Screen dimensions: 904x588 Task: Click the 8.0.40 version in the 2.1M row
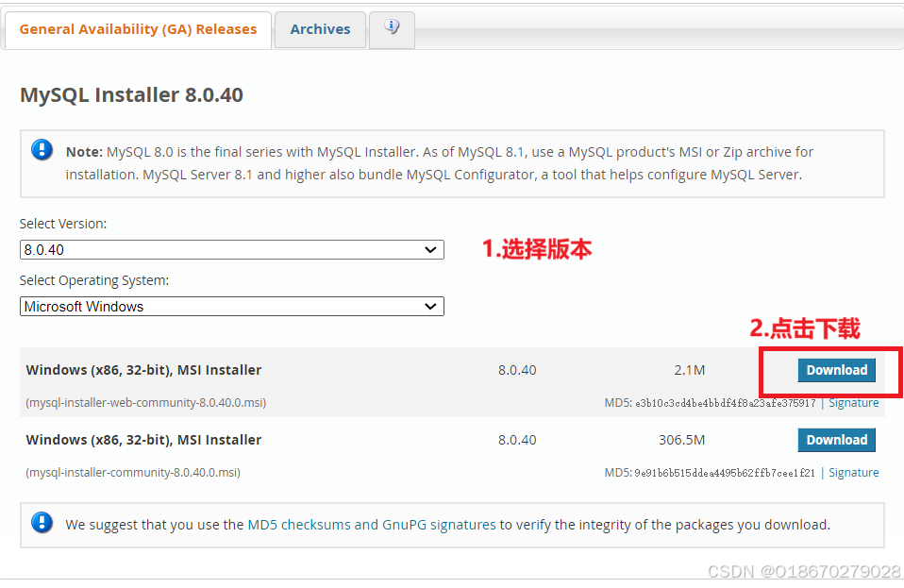point(517,370)
